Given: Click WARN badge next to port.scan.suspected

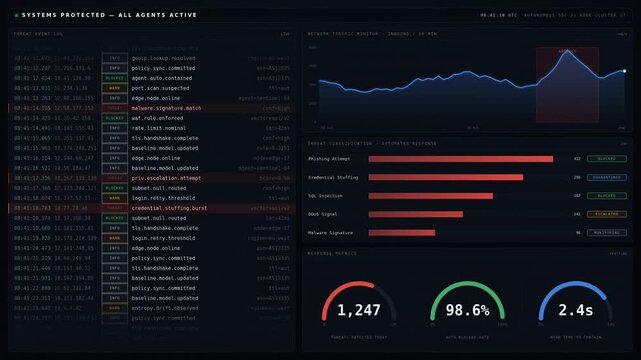Looking at the screenshot, I should tap(114, 88).
